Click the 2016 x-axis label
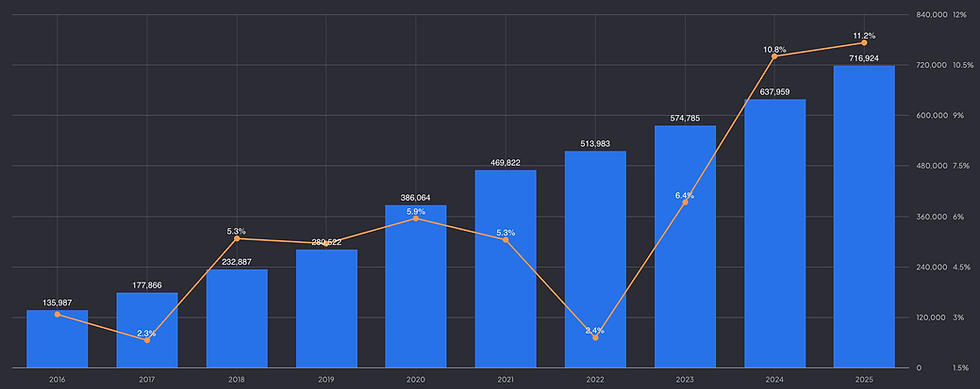The width and height of the screenshot is (980, 389). 57,380
